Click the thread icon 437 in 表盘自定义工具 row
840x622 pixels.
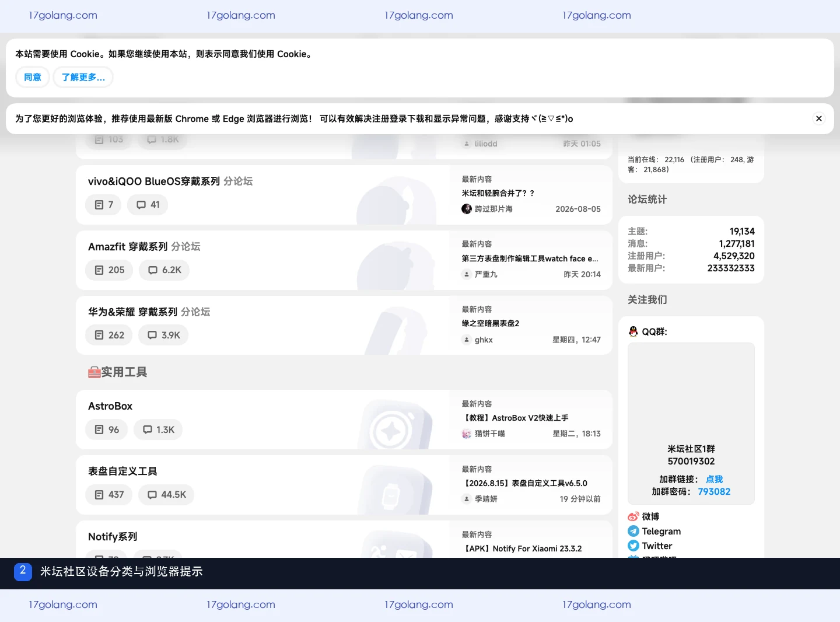click(99, 495)
